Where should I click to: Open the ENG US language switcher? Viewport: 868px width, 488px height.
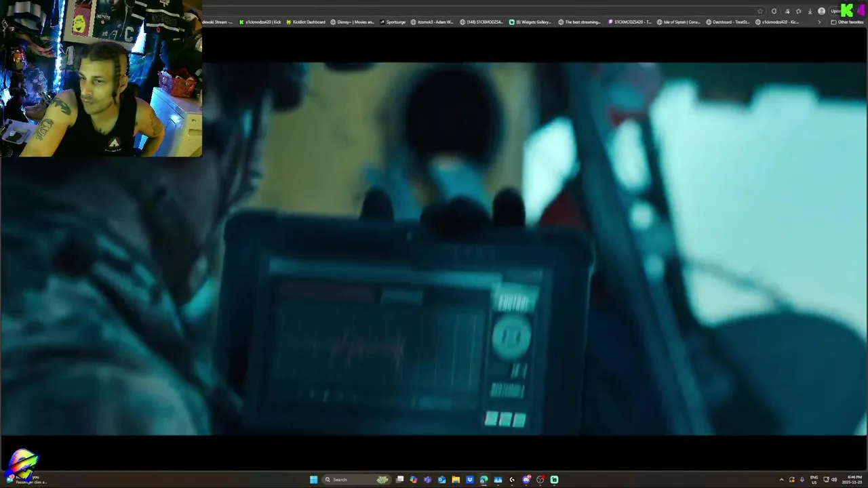coord(814,480)
